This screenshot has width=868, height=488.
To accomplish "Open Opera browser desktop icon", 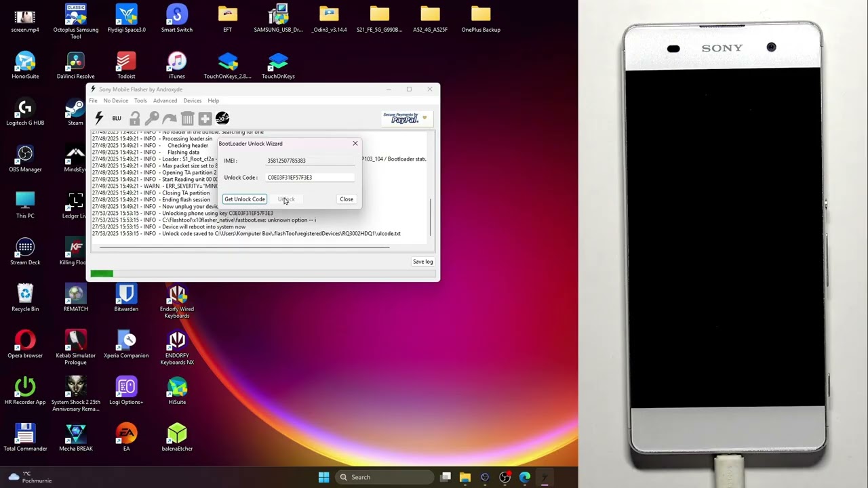I will click(25, 346).
